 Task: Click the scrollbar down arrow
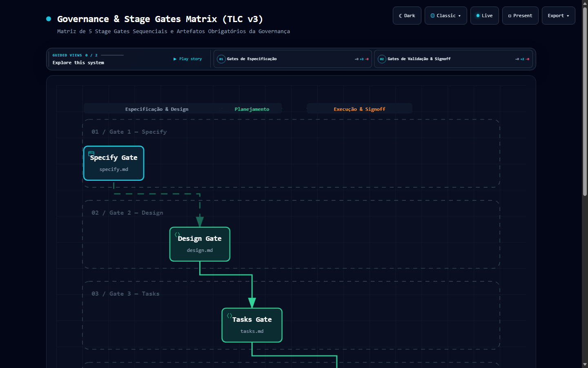click(585, 364)
